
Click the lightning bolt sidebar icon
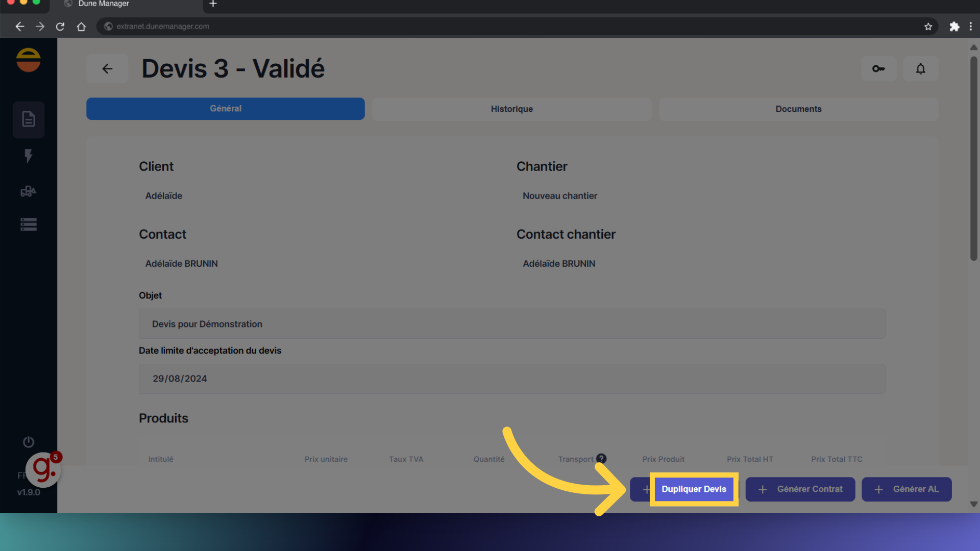pyautogui.click(x=29, y=156)
